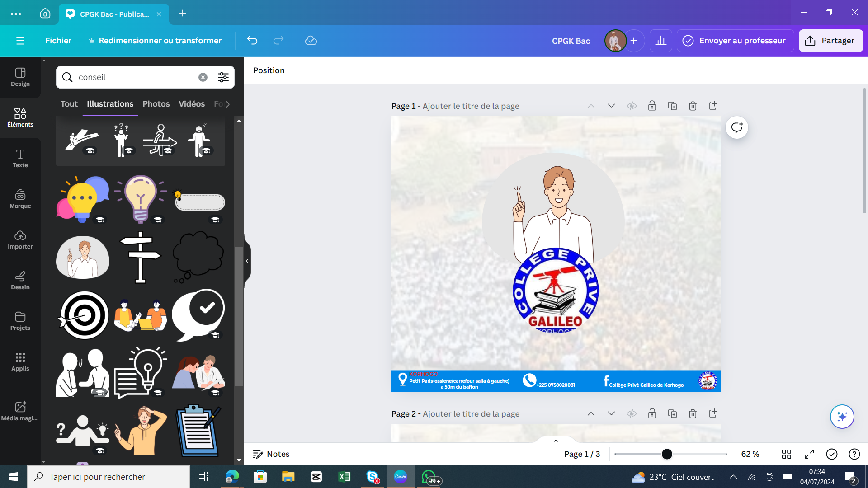Screen dimensions: 868x488
Task: Move Page 2 down with chevron
Action: click(x=611, y=414)
